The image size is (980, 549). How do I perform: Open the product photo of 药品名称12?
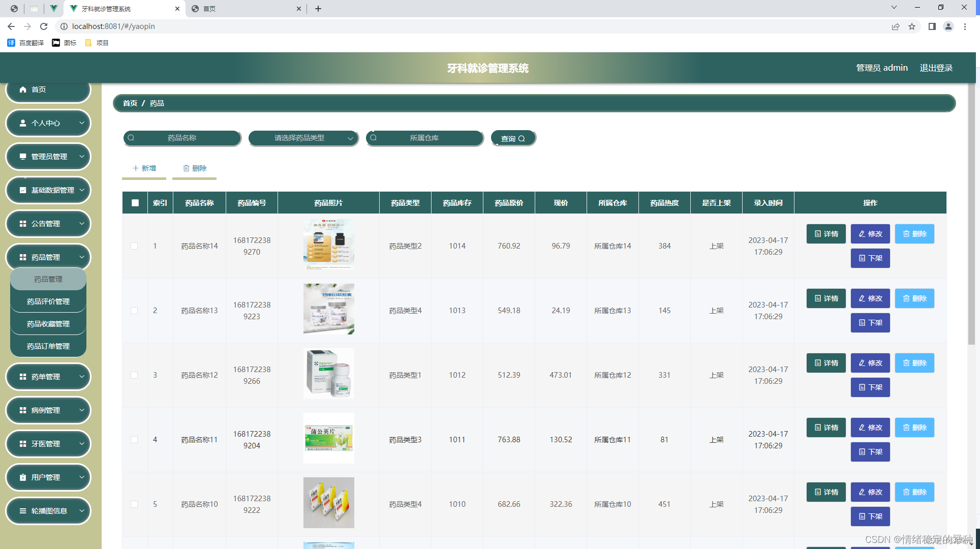click(x=329, y=374)
